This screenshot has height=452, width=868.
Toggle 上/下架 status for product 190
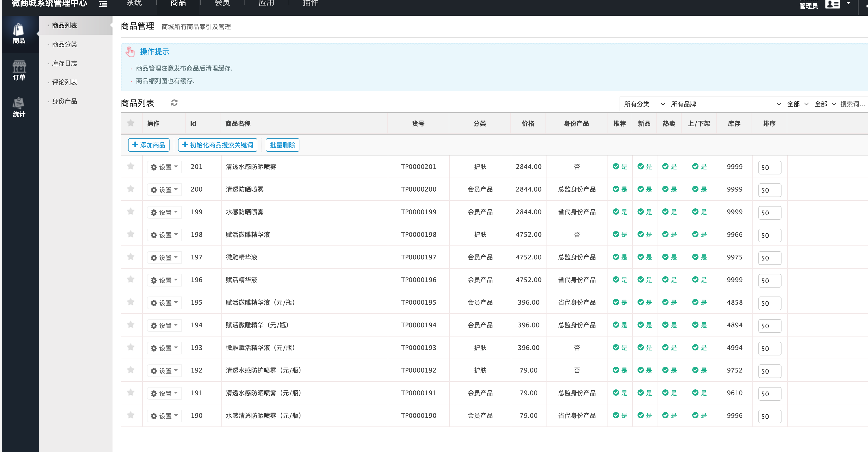699,415
